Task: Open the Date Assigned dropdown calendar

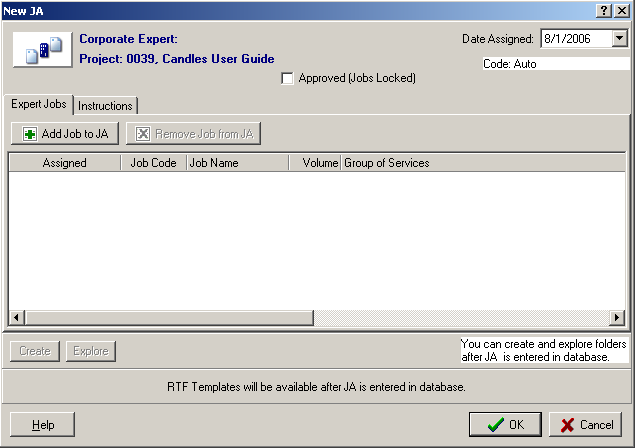Action: pos(619,39)
